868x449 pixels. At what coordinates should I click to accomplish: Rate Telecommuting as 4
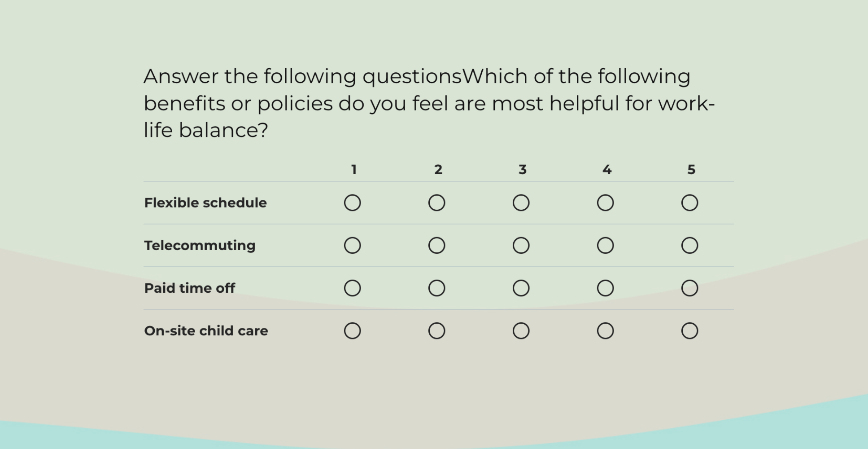(x=606, y=246)
